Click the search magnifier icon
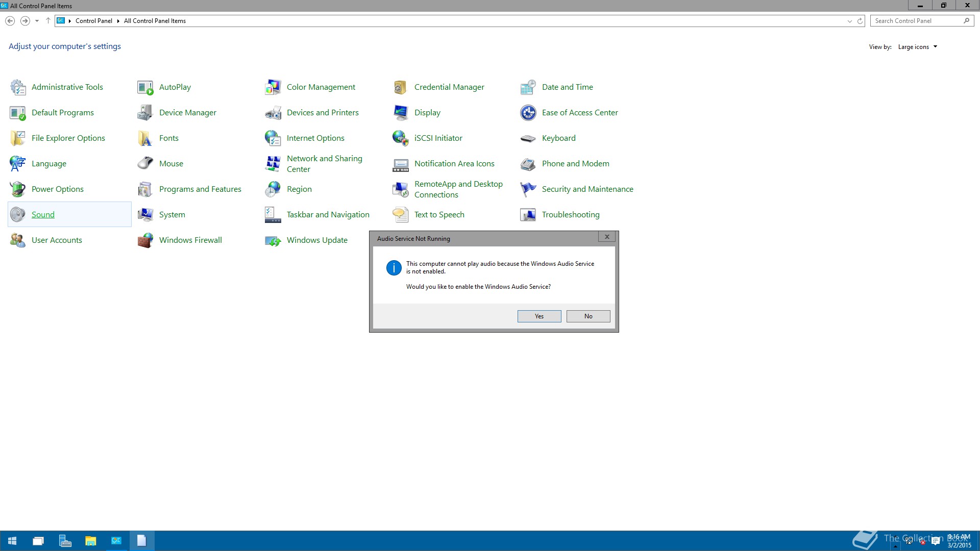 pyautogui.click(x=966, y=21)
